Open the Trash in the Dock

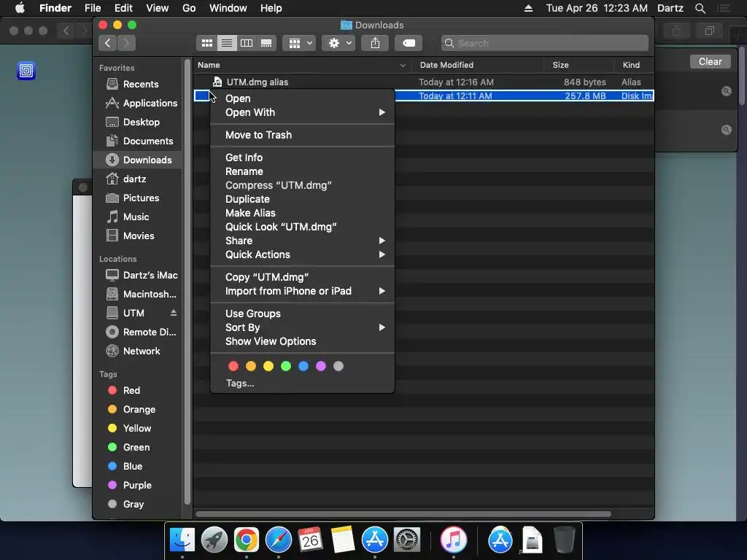(564, 540)
